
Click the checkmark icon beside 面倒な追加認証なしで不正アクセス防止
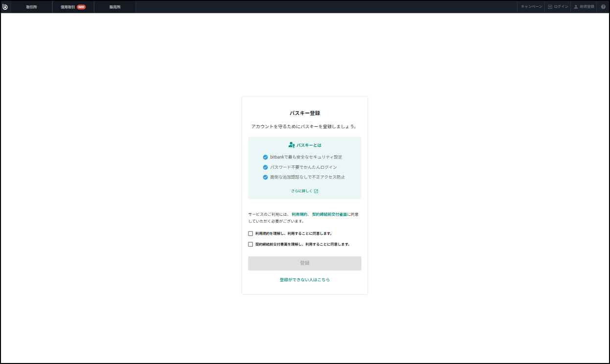pos(265,177)
